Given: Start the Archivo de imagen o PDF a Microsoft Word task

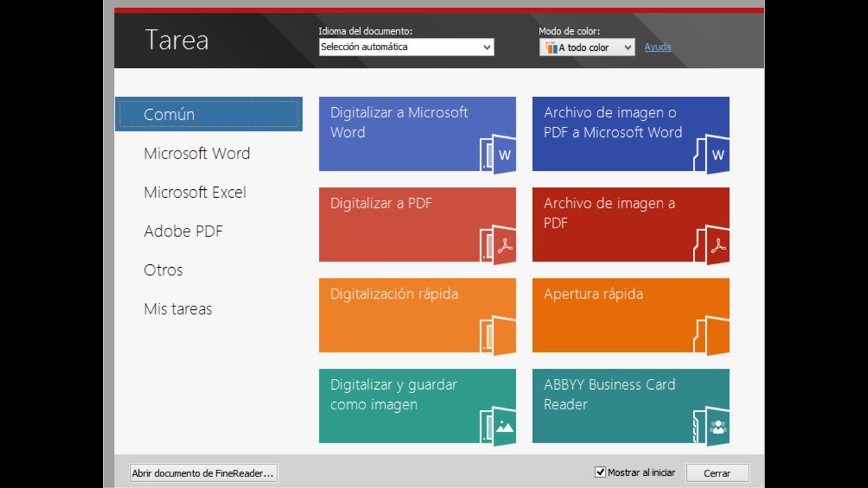Looking at the screenshot, I should point(631,134).
